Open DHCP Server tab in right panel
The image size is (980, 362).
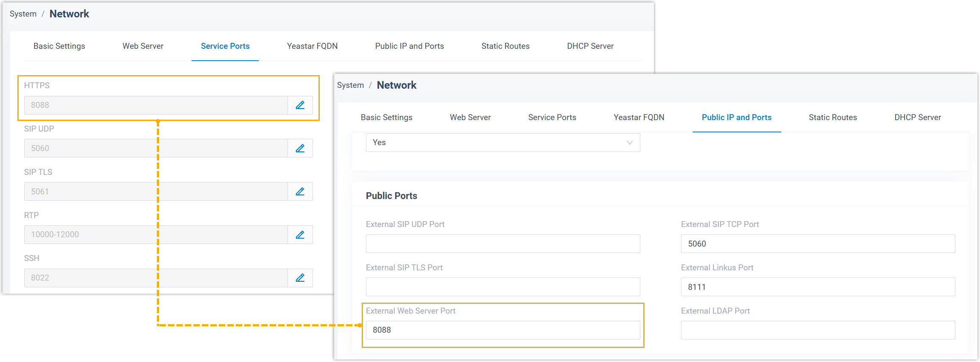(917, 118)
